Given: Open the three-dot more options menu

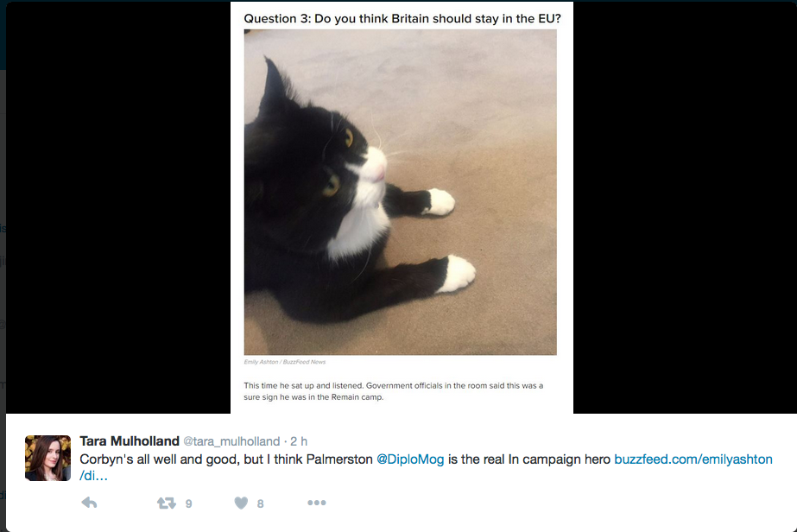Looking at the screenshot, I should coord(317,503).
